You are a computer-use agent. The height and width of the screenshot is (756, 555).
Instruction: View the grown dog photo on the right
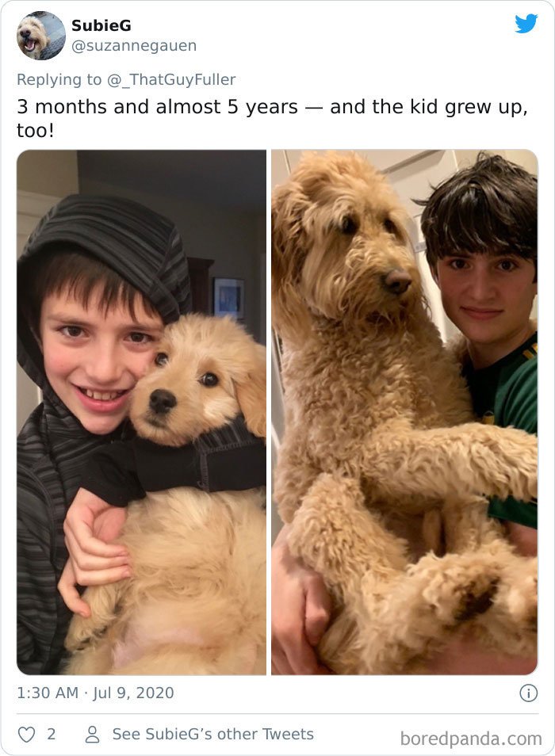404,412
